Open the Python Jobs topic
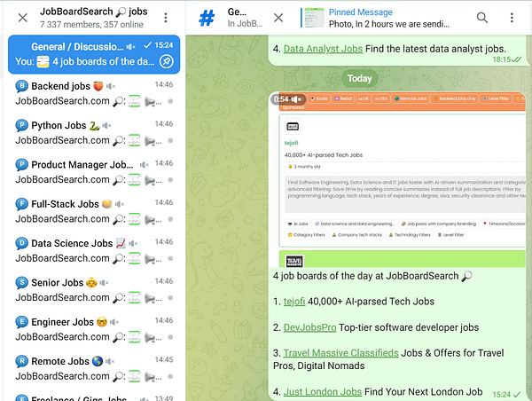 pyautogui.click(x=94, y=133)
